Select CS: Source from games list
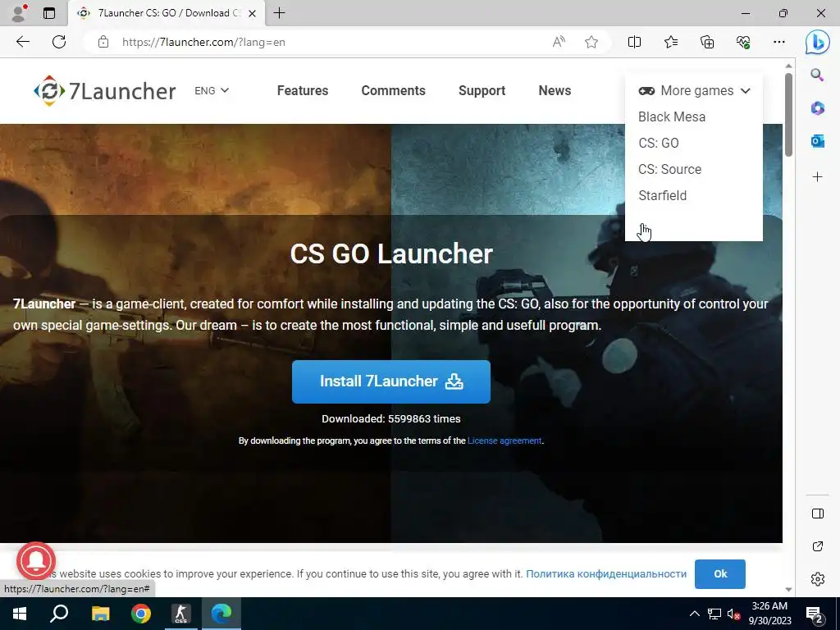840x630 pixels. coord(669,169)
